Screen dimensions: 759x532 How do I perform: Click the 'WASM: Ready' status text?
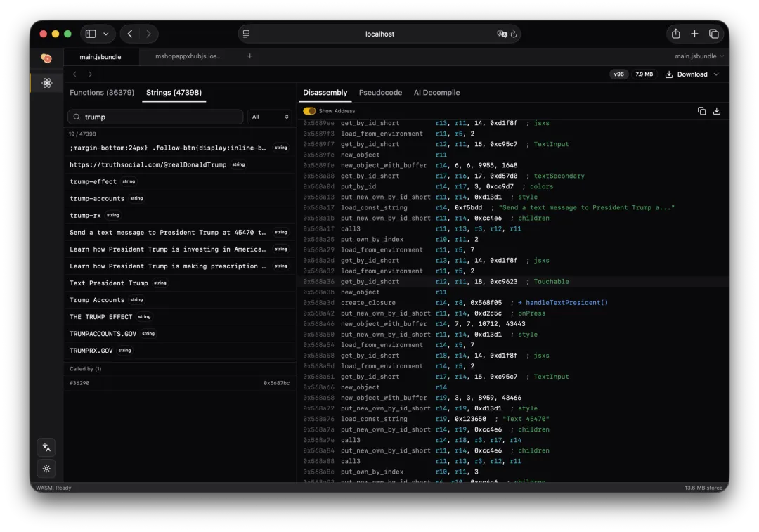click(x=53, y=488)
